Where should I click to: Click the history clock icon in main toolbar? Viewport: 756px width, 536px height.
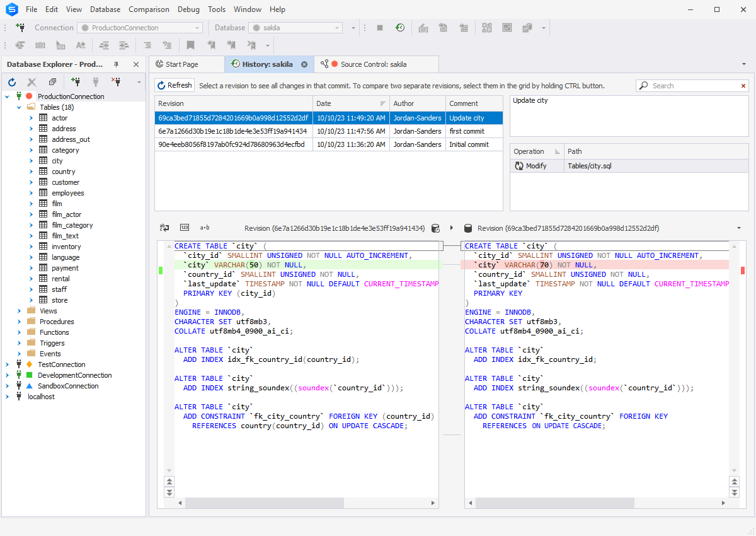pyautogui.click(x=399, y=28)
